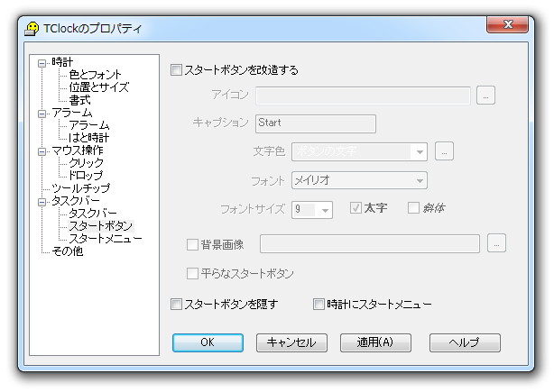Click the TClock smiley icon in title bar
Screen dimensions: 554x392
pos(32,29)
